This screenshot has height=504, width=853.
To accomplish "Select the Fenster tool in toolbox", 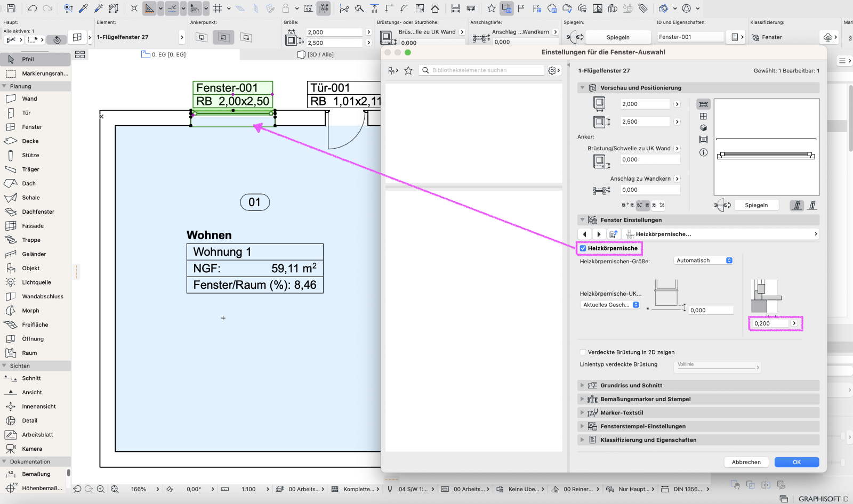I will [x=35, y=127].
